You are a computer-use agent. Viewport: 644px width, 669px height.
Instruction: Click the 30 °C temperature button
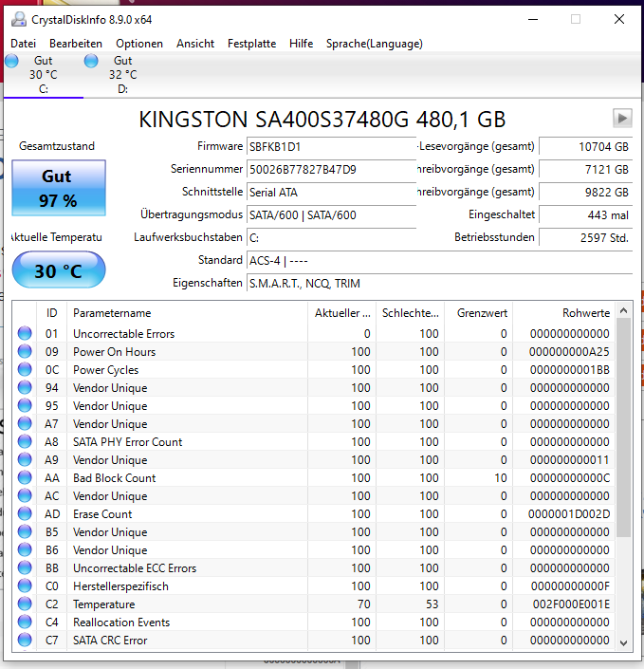tap(59, 270)
